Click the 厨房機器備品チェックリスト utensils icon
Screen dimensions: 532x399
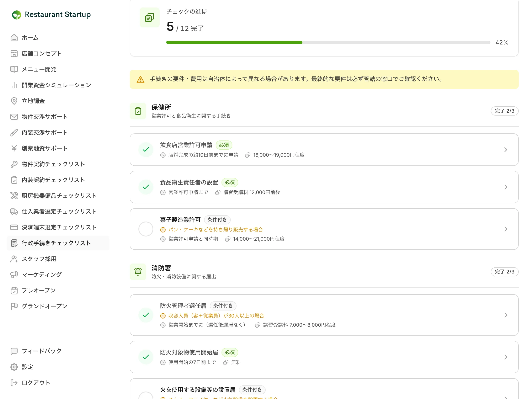(x=14, y=196)
